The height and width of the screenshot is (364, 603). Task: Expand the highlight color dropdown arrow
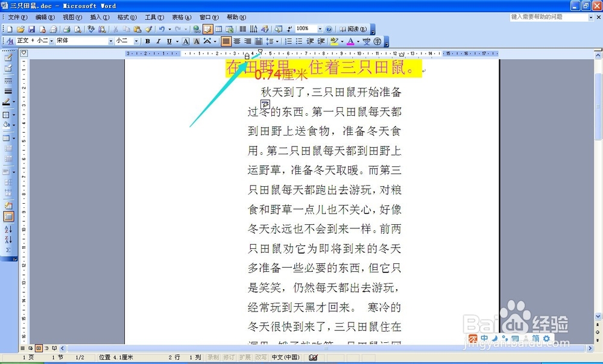coord(342,41)
